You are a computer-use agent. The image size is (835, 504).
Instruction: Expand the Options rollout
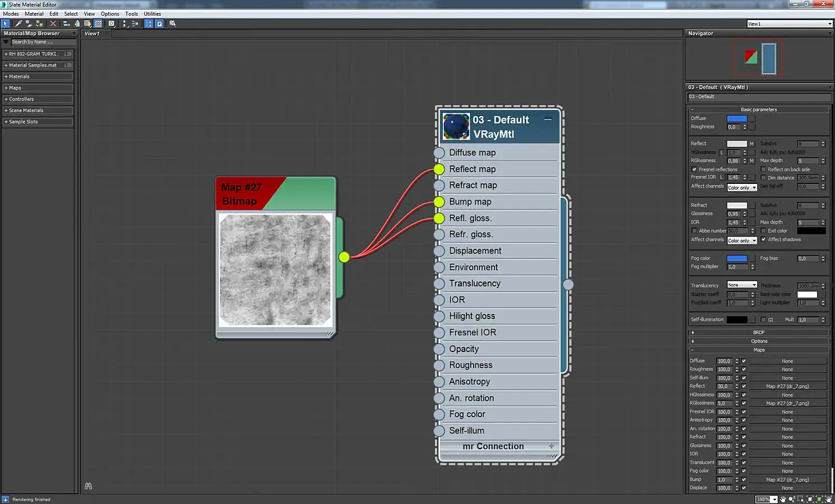759,341
